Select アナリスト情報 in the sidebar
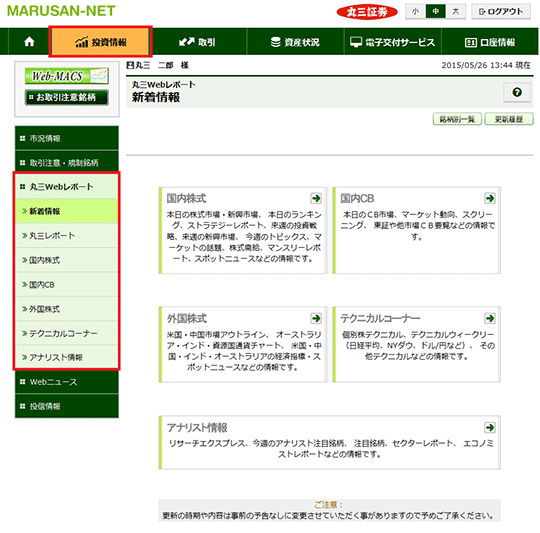Viewport: 540px width, 533px height. [x=67, y=357]
